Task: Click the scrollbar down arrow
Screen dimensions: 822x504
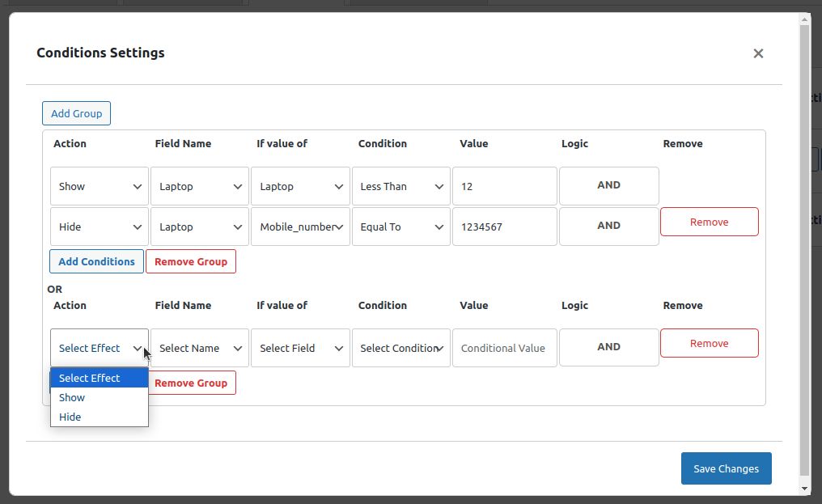Action: (x=805, y=489)
